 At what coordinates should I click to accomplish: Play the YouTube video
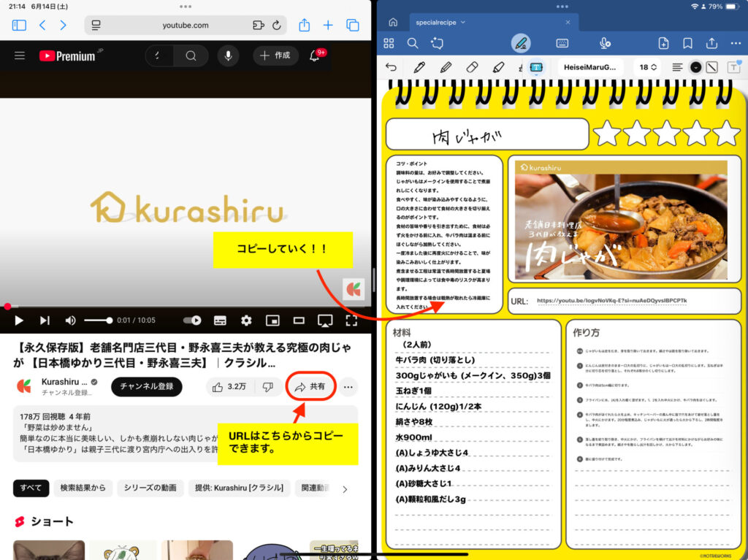point(19,321)
